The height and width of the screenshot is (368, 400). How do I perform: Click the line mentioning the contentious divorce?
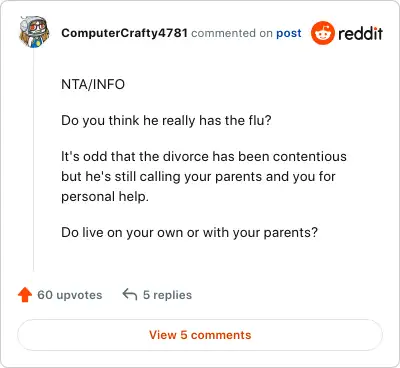point(204,156)
